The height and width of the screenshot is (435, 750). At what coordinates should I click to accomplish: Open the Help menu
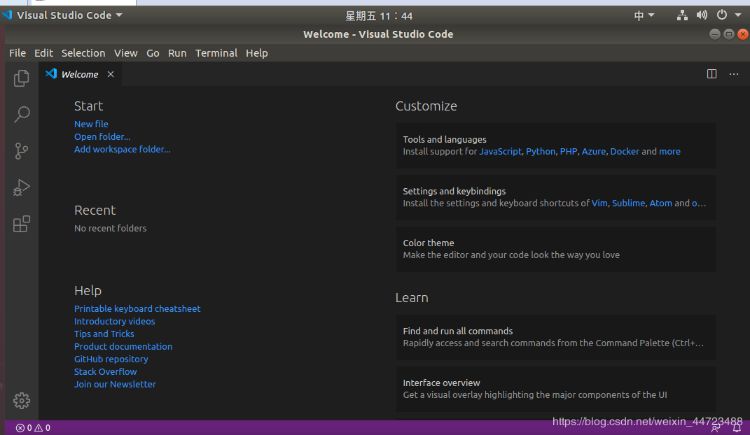[257, 53]
